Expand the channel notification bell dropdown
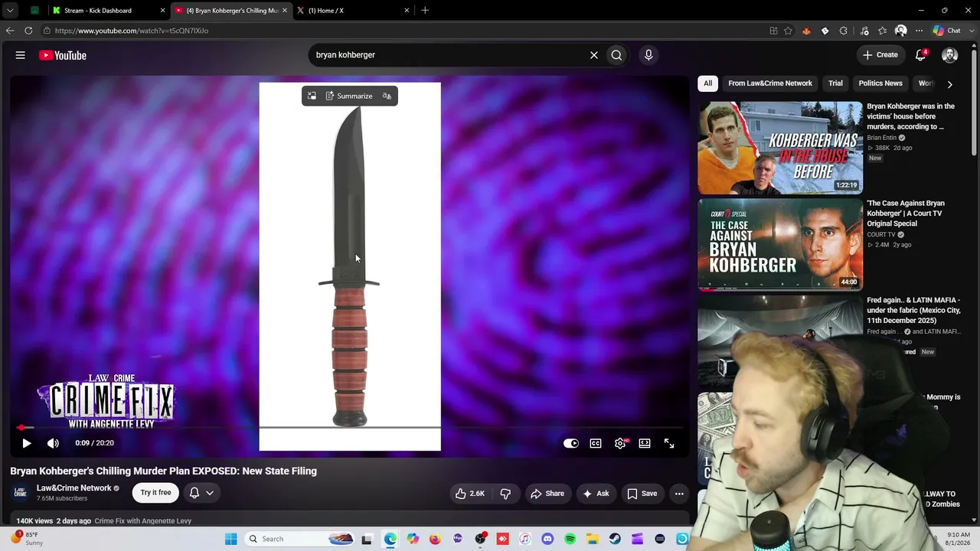This screenshot has height=551, width=980. [201, 493]
